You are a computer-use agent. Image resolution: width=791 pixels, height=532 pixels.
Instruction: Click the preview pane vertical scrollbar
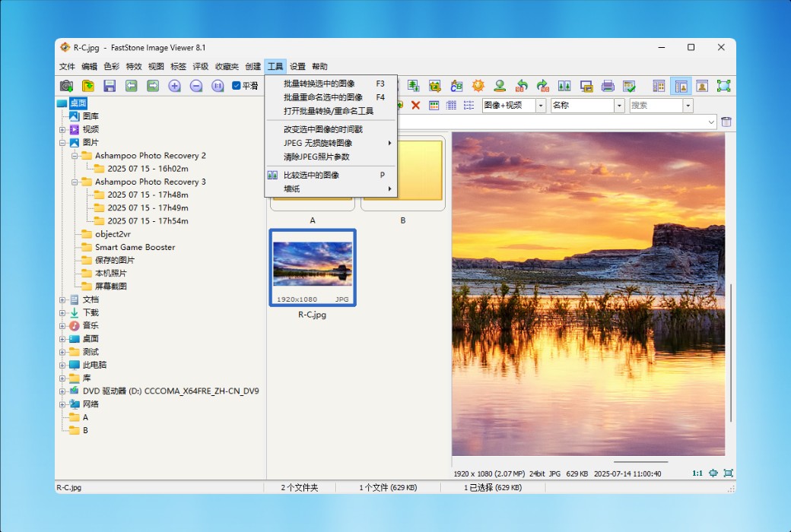(730, 353)
